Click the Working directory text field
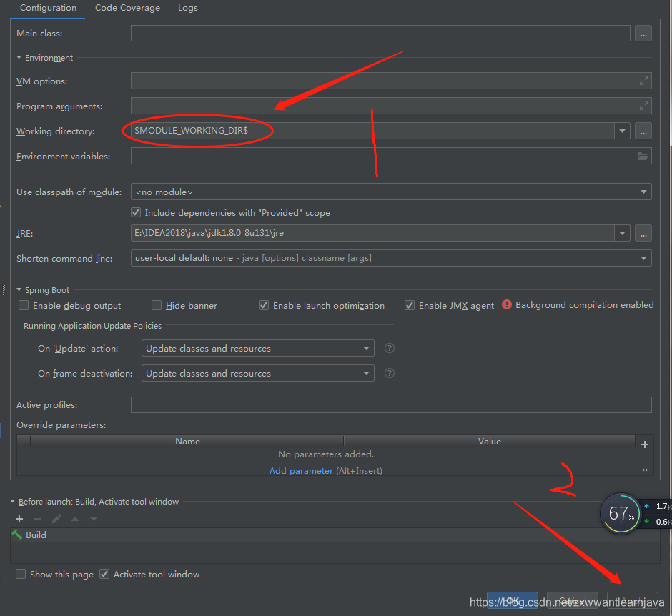This screenshot has height=616, width=672. point(372,131)
